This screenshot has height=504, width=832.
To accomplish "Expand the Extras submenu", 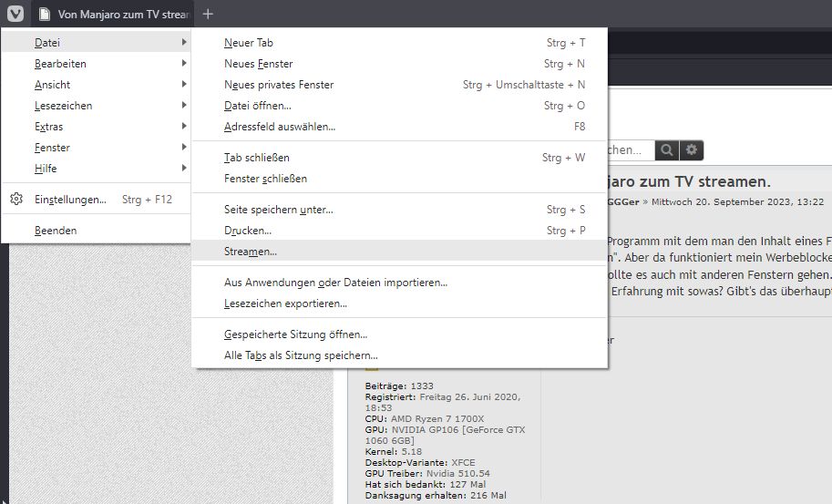I will (49, 127).
